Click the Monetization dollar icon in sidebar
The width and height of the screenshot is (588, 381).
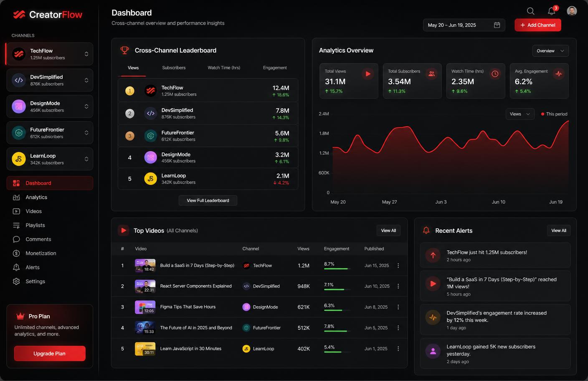16,253
